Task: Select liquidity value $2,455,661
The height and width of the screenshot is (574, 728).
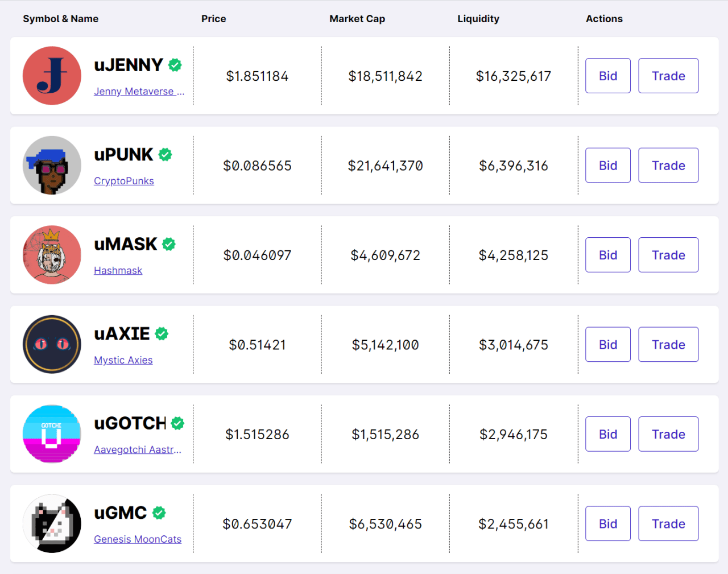Action: coord(514,524)
